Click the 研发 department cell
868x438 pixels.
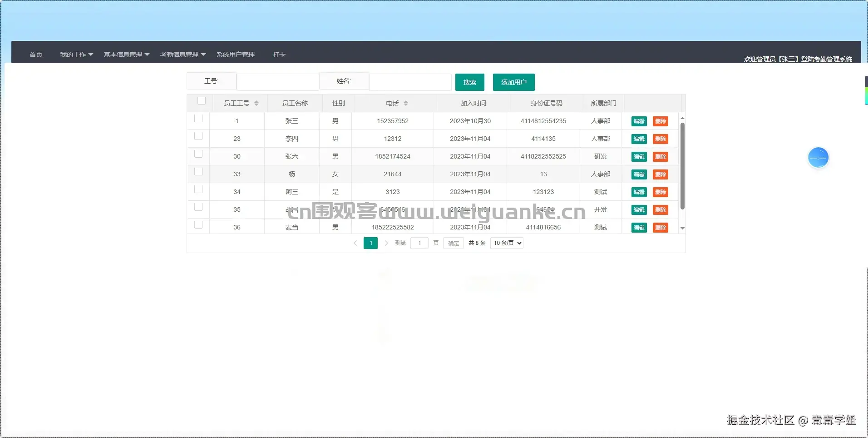point(601,156)
